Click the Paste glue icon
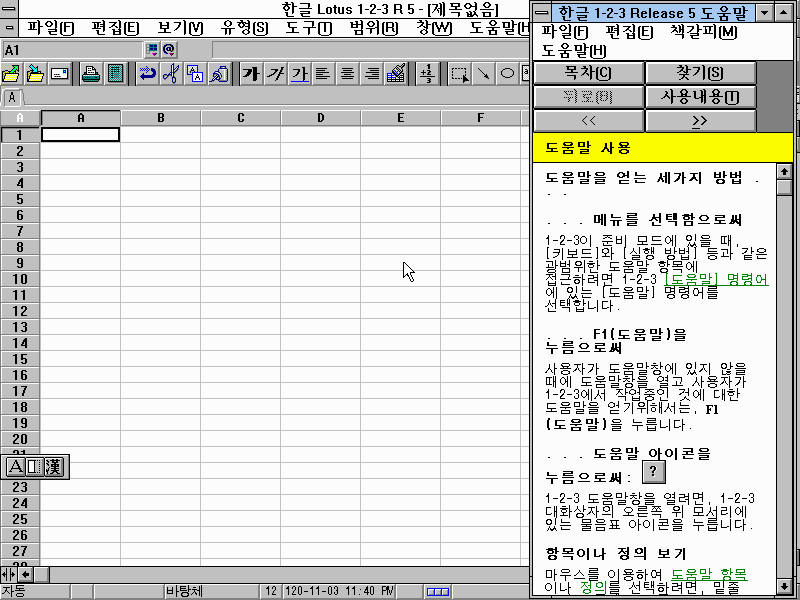Image resolution: width=800 pixels, height=600 pixels. tap(220, 74)
